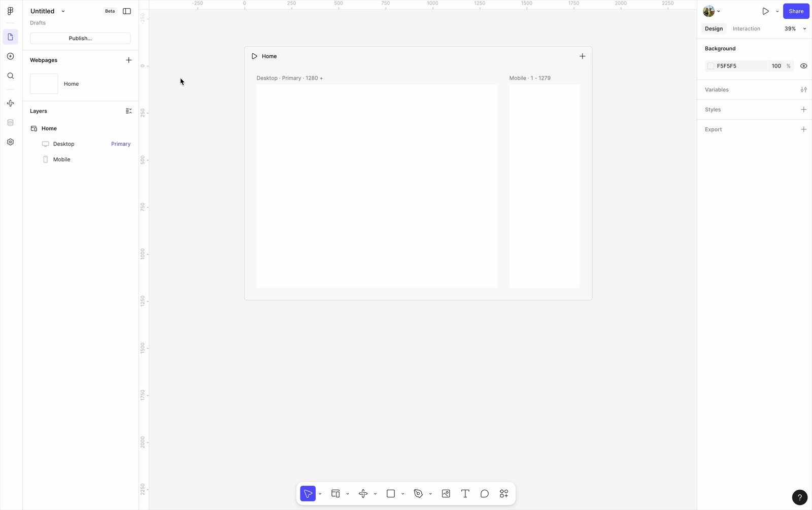
Task: Click the Share button
Action: (796, 11)
